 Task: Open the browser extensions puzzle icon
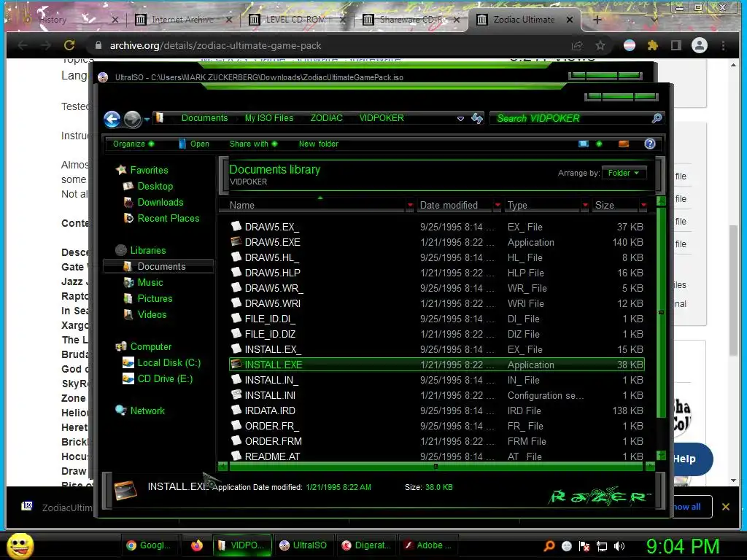pos(653,46)
